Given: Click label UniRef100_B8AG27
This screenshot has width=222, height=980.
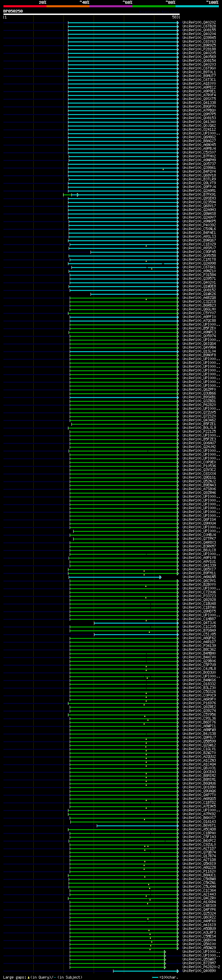Looking at the screenshot, I should click(x=199, y=141).
